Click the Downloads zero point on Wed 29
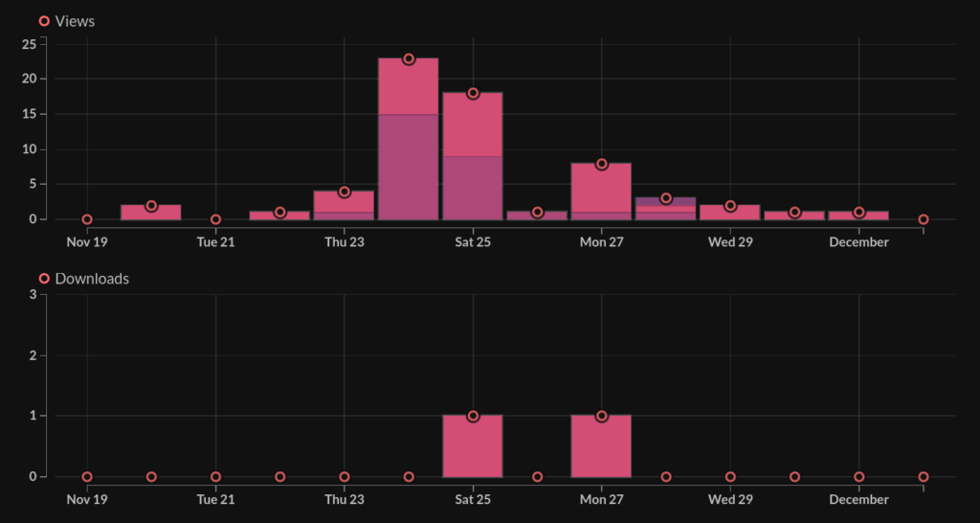980x523 pixels. (x=730, y=477)
